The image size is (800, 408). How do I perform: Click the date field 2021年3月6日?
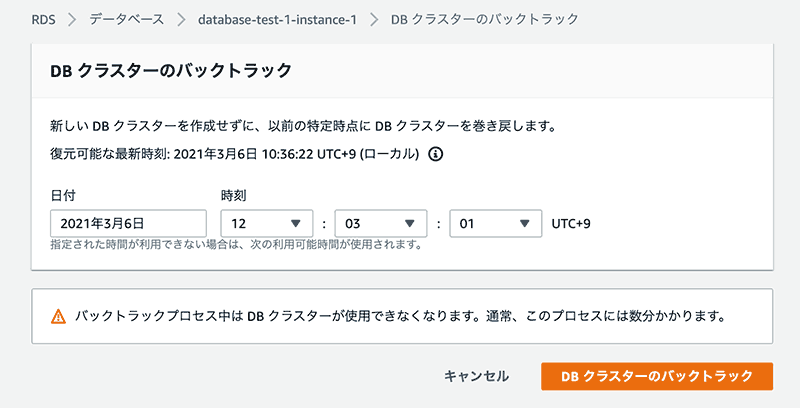click(129, 223)
